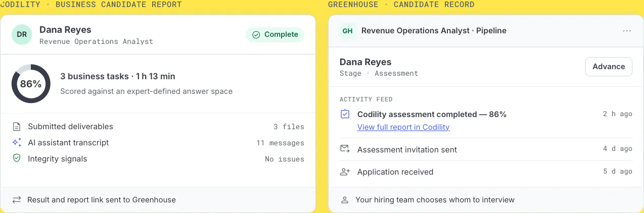Click Dana Reyes name in Greenhouse record
Screen dimensions: 644x213
click(365, 62)
